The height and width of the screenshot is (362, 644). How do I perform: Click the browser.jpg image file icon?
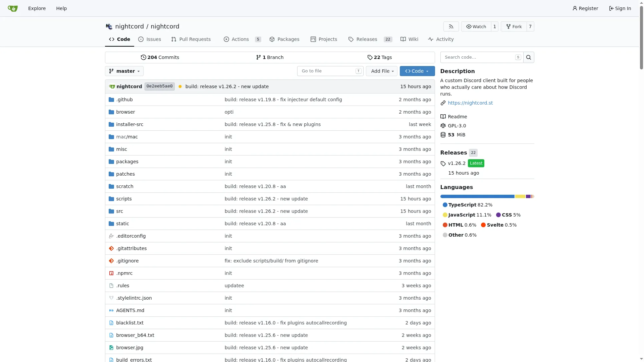click(x=111, y=348)
